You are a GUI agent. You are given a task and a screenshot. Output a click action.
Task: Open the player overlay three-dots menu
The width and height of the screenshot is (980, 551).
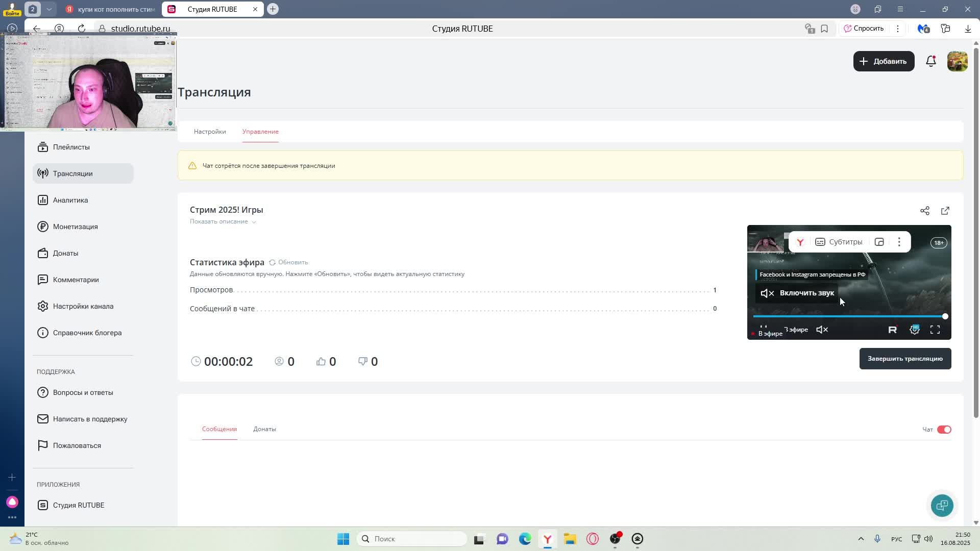tap(899, 242)
